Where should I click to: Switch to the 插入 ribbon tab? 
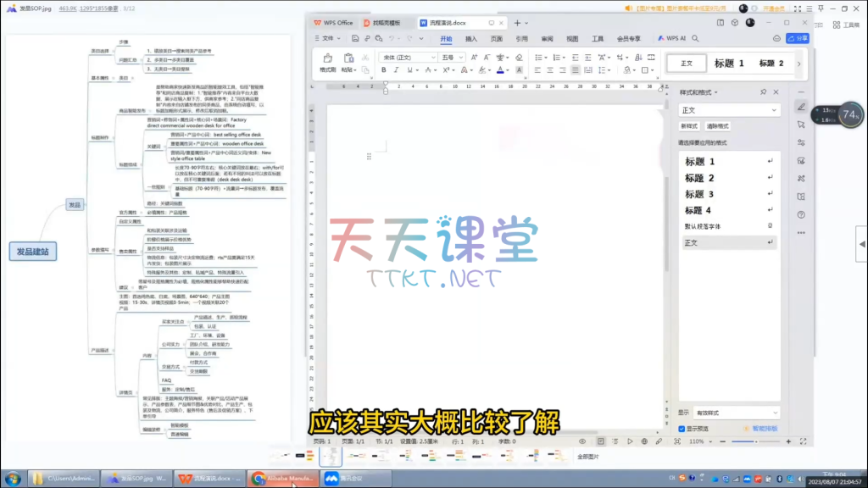click(x=471, y=38)
